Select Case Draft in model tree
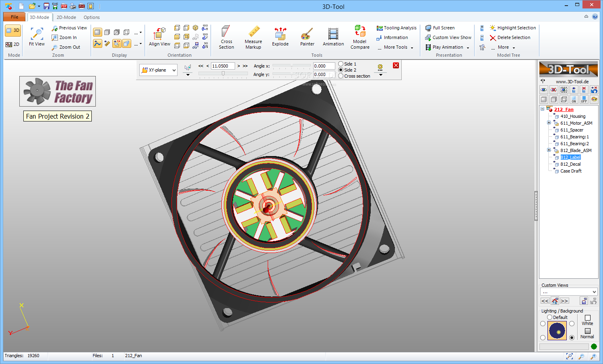 click(571, 171)
